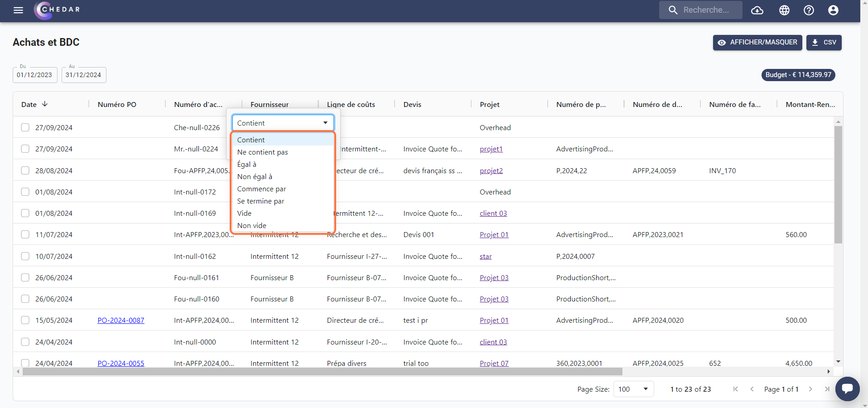
Task: Open the chat support bubble
Action: [847, 389]
